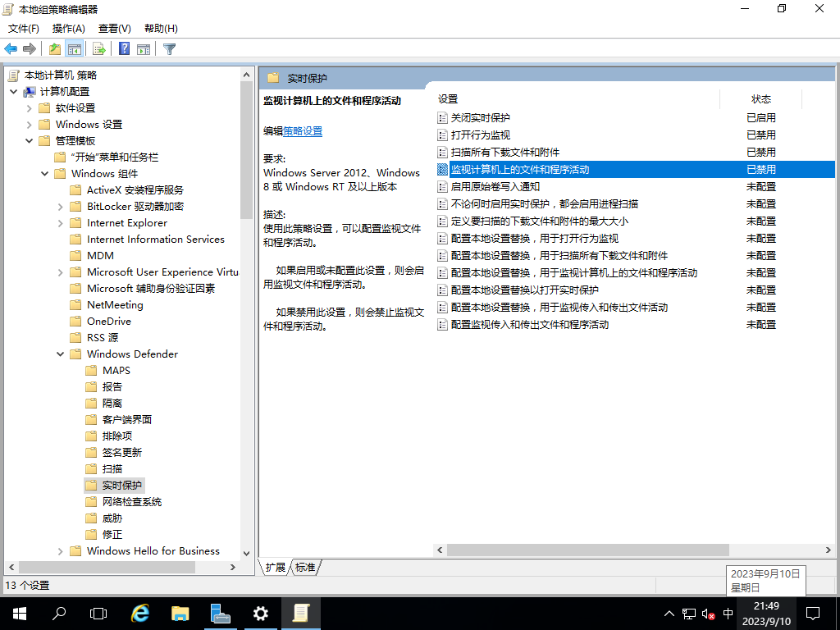Click the settings list horizontal scrollbar thumb
The width and height of the screenshot is (840, 630).
pos(587,550)
